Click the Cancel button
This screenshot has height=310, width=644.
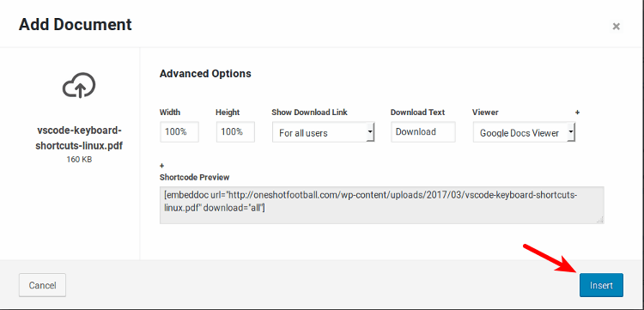[42, 285]
